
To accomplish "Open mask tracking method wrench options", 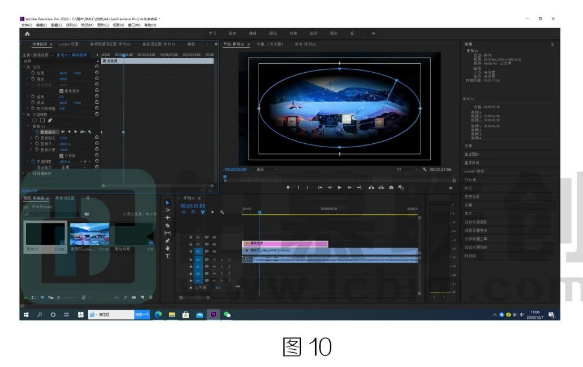I will 90,132.
